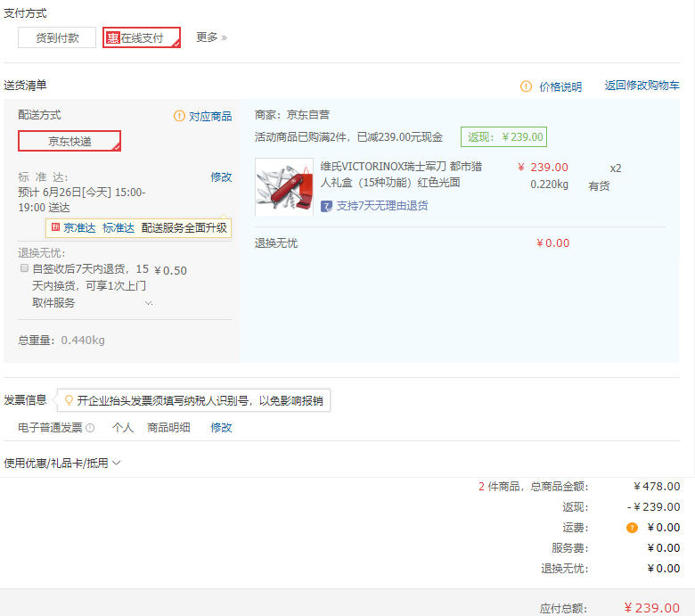
Task: Expand 更多 payment methods
Action: click(x=211, y=37)
